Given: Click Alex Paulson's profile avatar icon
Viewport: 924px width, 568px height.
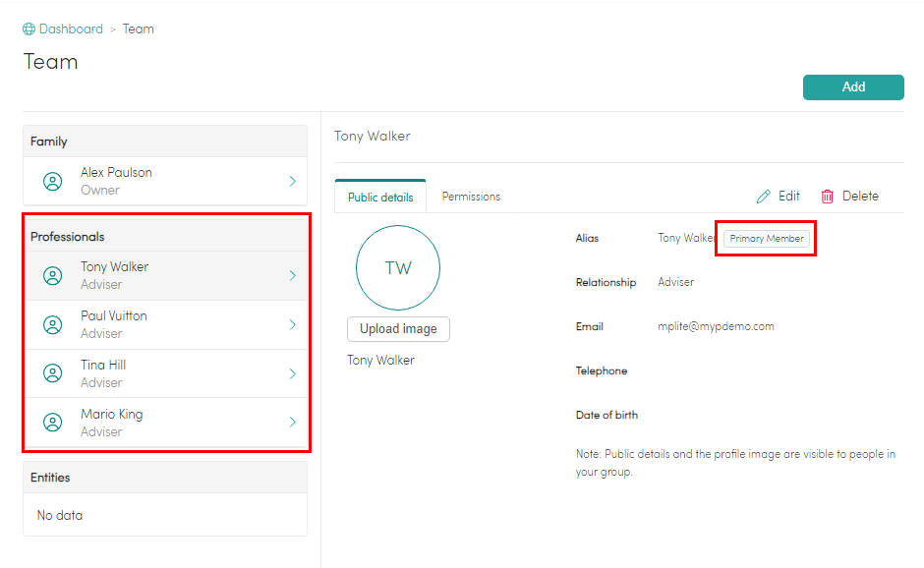Looking at the screenshot, I should [x=53, y=182].
